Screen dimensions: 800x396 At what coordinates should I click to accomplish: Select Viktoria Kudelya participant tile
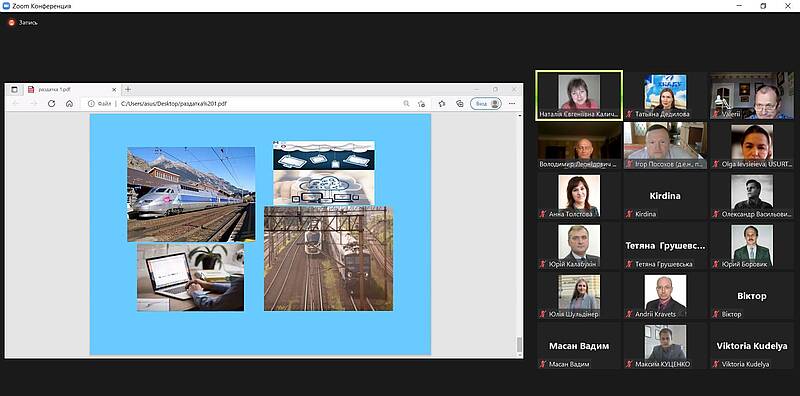tap(752, 345)
